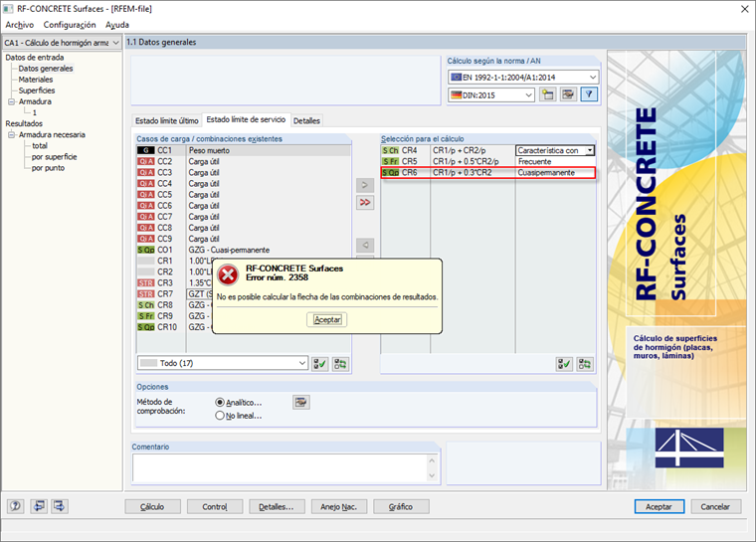Select all in the calculation selection list
Viewport: 756px width, 542px height.
click(564, 364)
